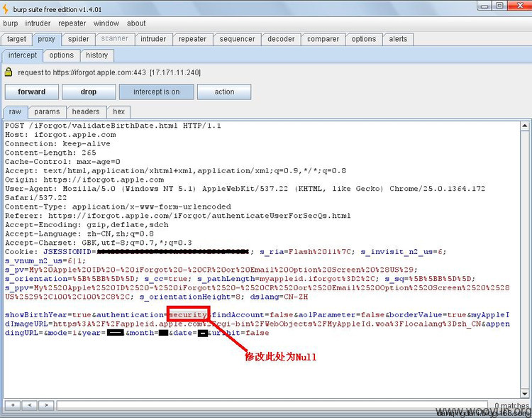Select the raw request view tab
The image size is (532, 418).
(15, 111)
